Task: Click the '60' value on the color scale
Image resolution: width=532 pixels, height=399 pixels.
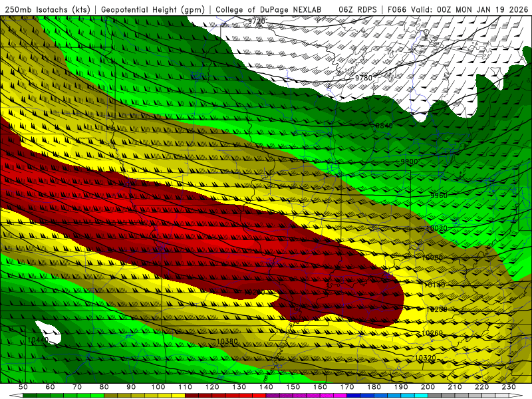Action: [51, 387]
